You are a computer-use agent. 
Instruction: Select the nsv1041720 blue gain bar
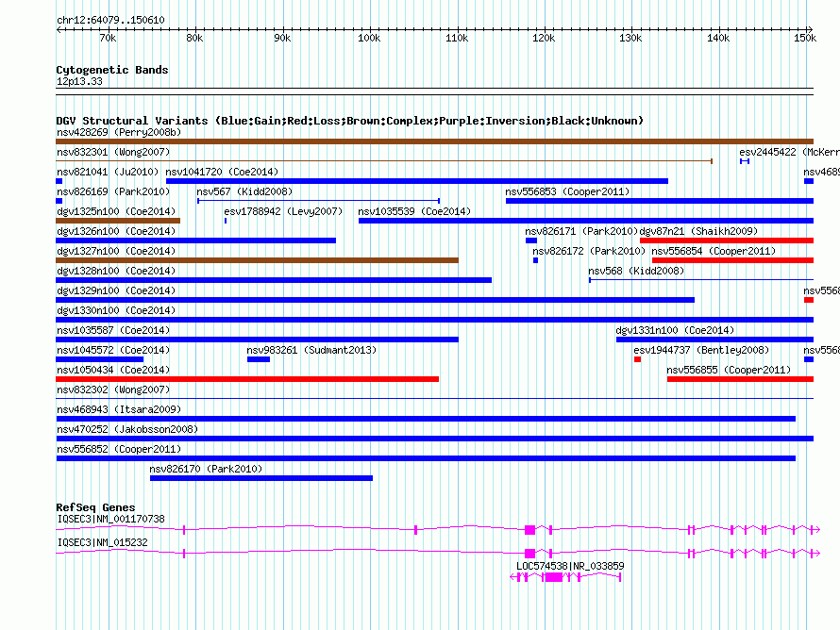[x=417, y=181]
